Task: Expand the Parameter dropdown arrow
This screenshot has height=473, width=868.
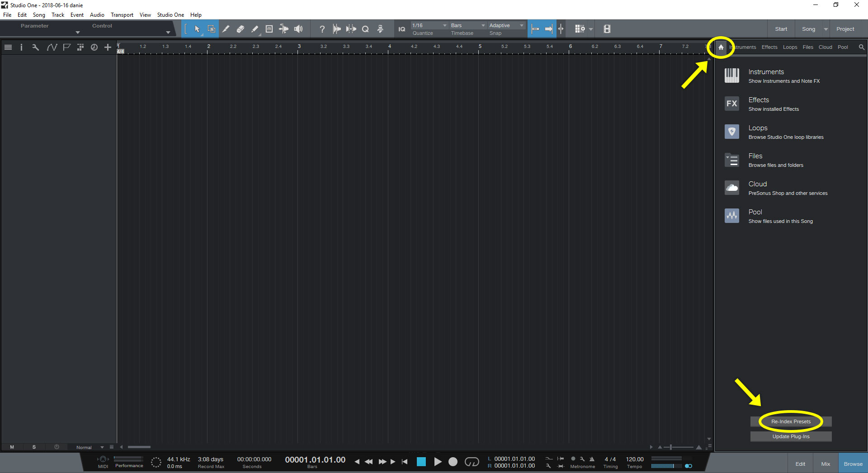Action: point(77,33)
